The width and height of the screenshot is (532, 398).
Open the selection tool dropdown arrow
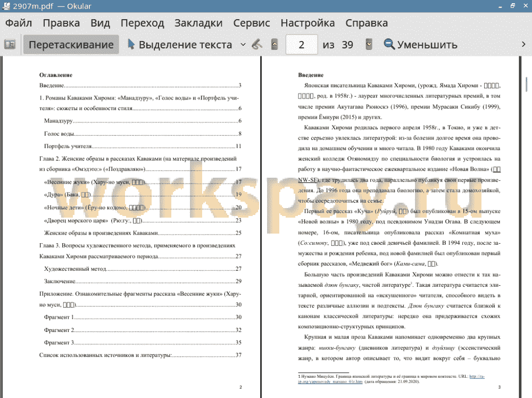coord(243,45)
